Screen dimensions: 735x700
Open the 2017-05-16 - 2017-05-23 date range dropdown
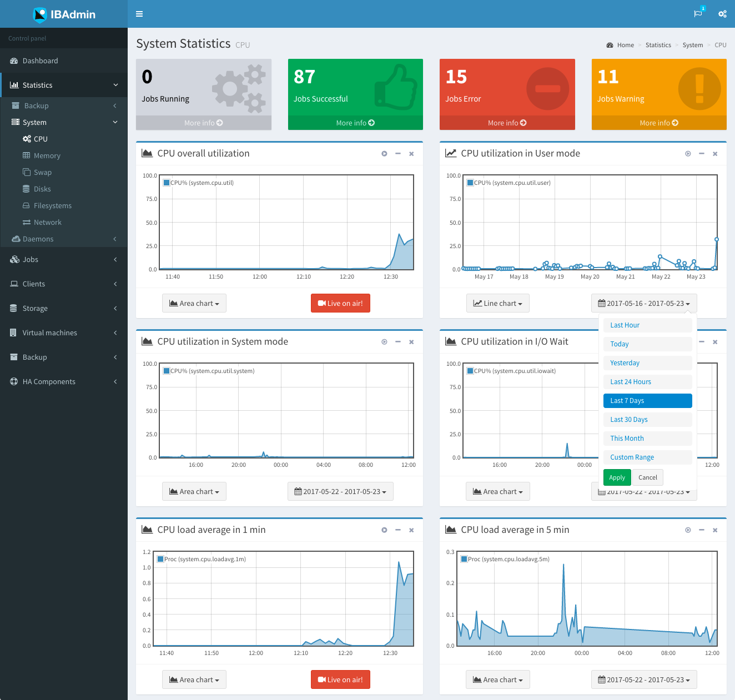[x=644, y=303]
